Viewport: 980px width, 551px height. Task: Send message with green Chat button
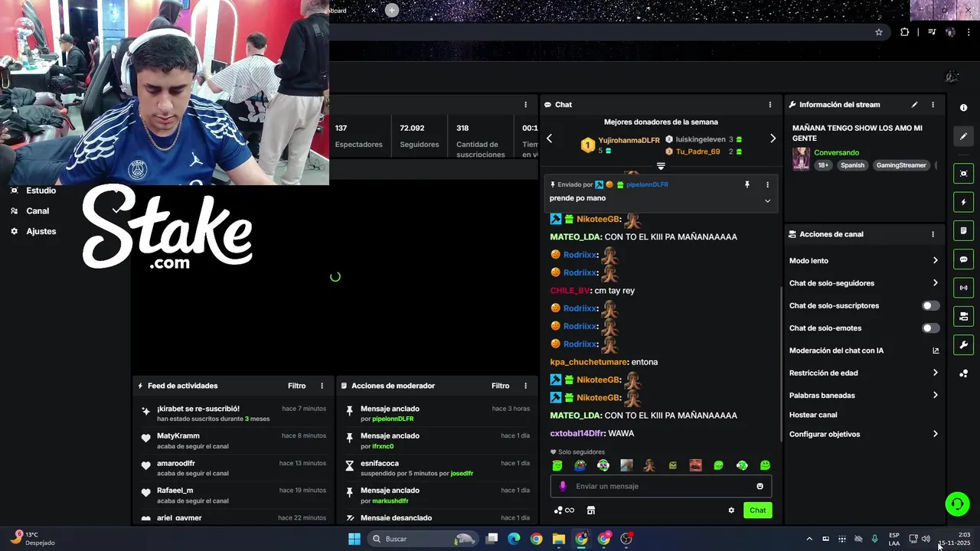[x=757, y=510]
